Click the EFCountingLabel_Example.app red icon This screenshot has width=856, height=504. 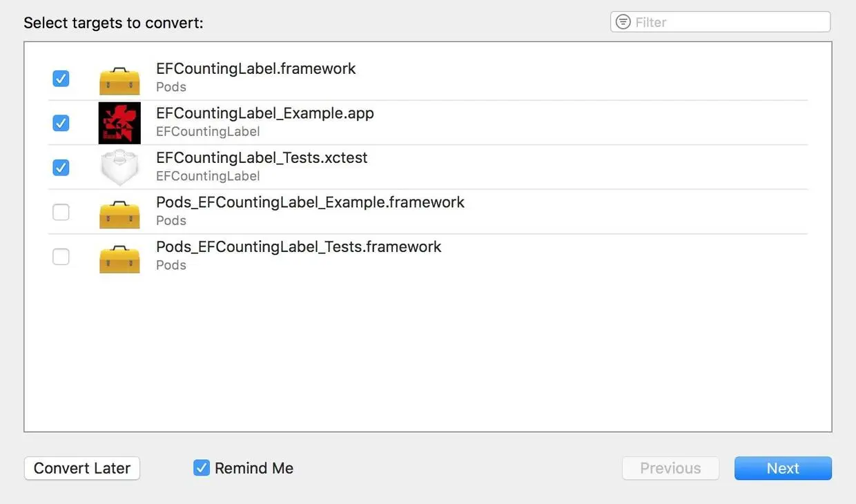(x=119, y=123)
